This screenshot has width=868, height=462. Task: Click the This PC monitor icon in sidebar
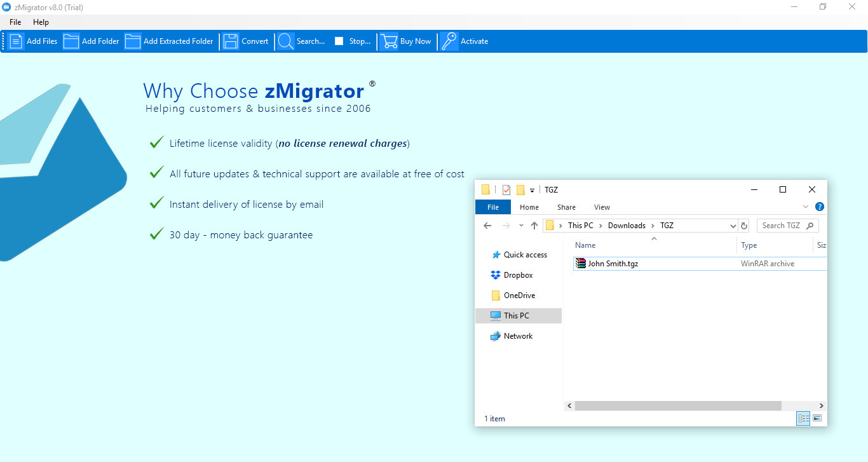(496, 316)
